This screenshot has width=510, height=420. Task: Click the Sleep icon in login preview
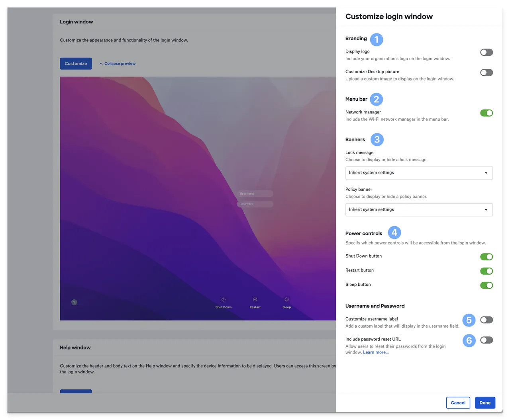286,299
